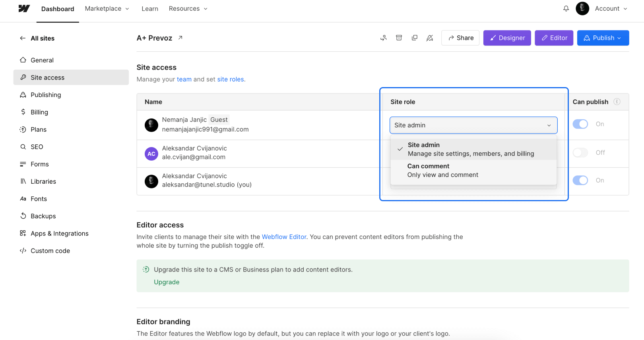Screen dimensions: 644x340
Task: Click the Plans icon in sidebar
Action: pyautogui.click(x=23, y=129)
